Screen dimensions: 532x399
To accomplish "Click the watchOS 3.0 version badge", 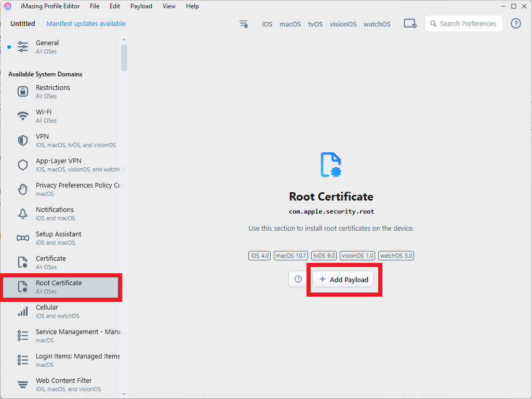I will pos(396,256).
